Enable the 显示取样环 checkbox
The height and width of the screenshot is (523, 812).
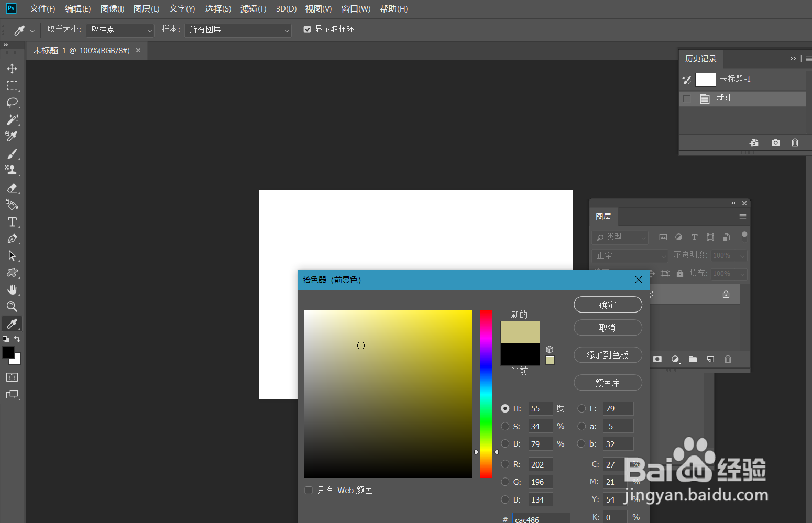[x=308, y=29]
